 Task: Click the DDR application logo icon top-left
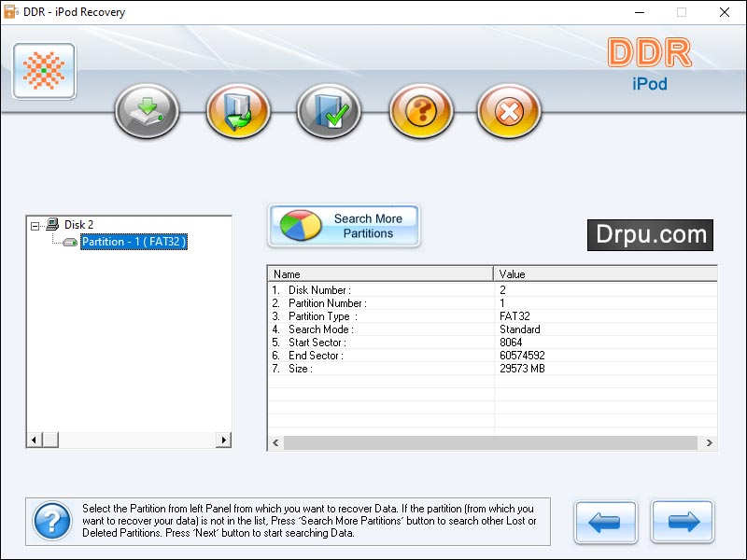pyautogui.click(x=43, y=70)
